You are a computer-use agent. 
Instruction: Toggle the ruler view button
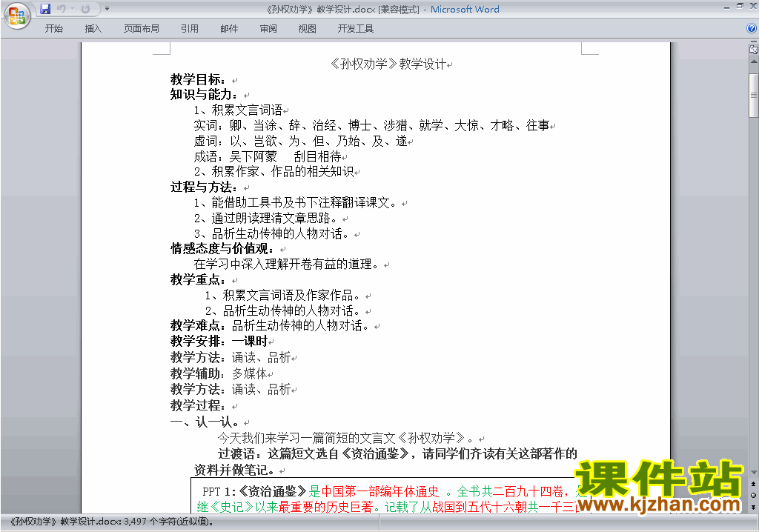[754, 49]
